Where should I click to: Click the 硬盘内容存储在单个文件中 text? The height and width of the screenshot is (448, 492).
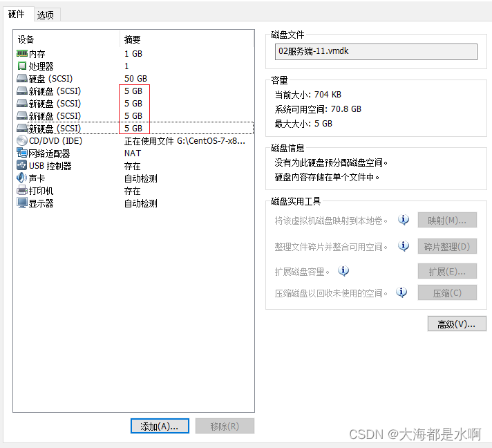(x=327, y=178)
